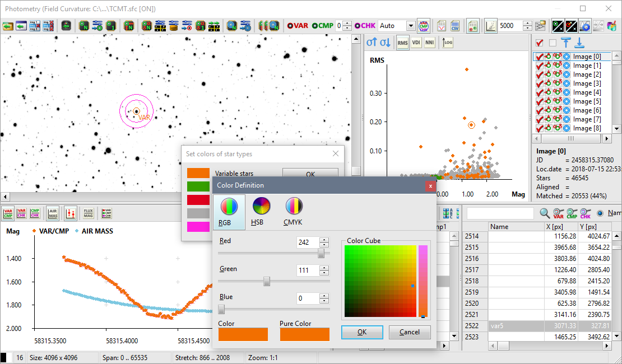The height and width of the screenshot is (364, 622).
Task: Select the NNI plot mode button
Action: point(430,43)
